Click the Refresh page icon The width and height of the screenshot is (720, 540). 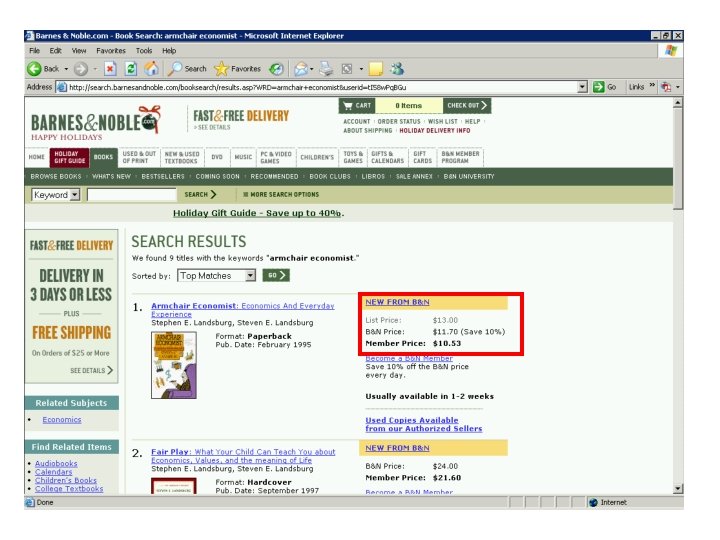131,69
